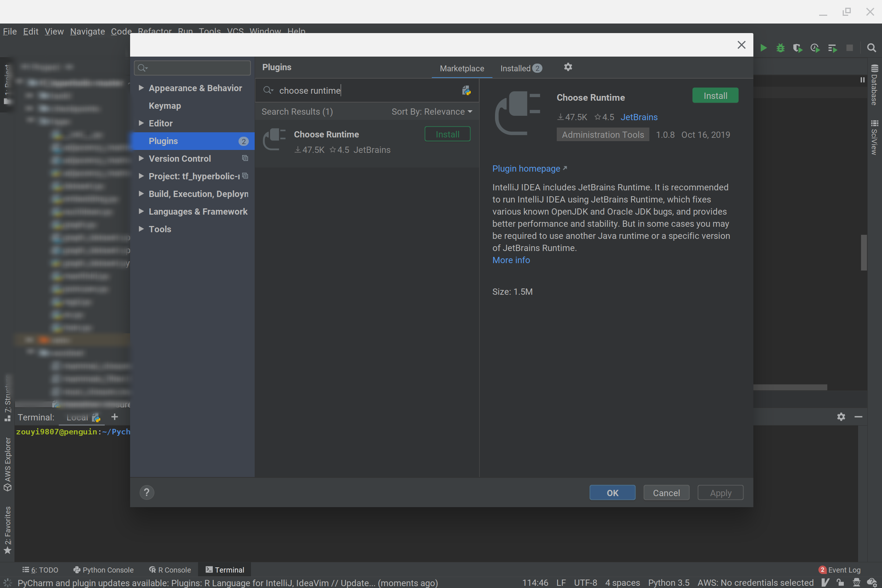Toggle the AWS Explorer side panel
This screenshot has height=588, width=882.
click(7, 463)
